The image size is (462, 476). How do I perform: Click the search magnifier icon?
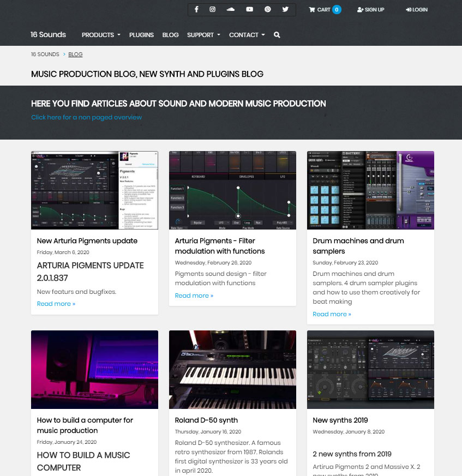pos(277,35)
